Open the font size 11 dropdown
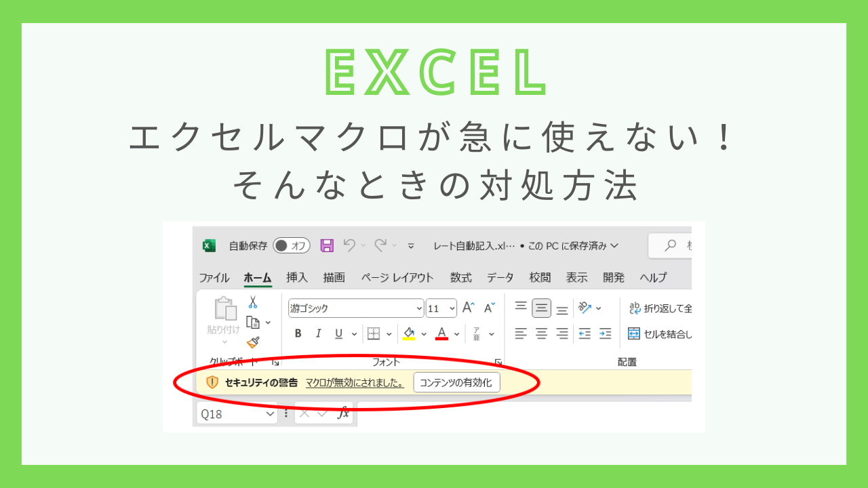Image resolution: width=868 pixels, height=488 pixels. click(x=452, y=308)
